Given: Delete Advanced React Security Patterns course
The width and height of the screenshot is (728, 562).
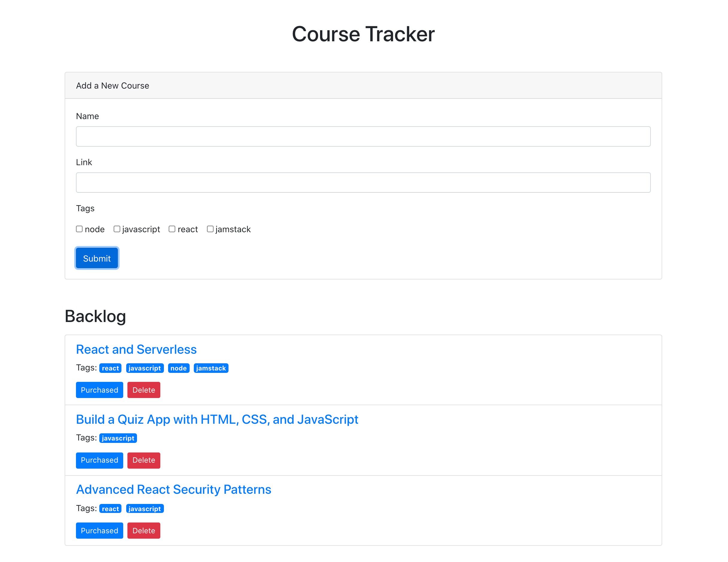Looking at the screenshot, I should [144, 531].
